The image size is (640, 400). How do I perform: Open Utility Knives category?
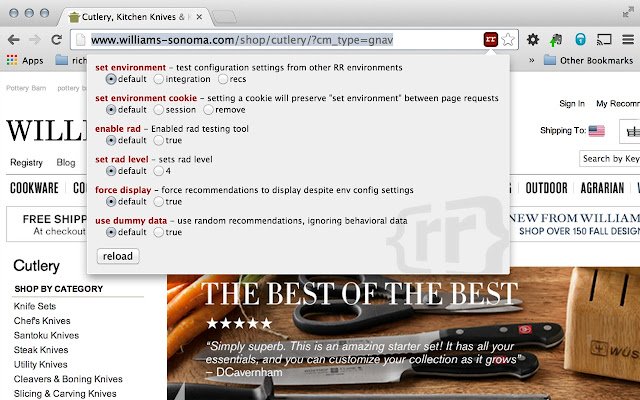[x=40, y=364]
